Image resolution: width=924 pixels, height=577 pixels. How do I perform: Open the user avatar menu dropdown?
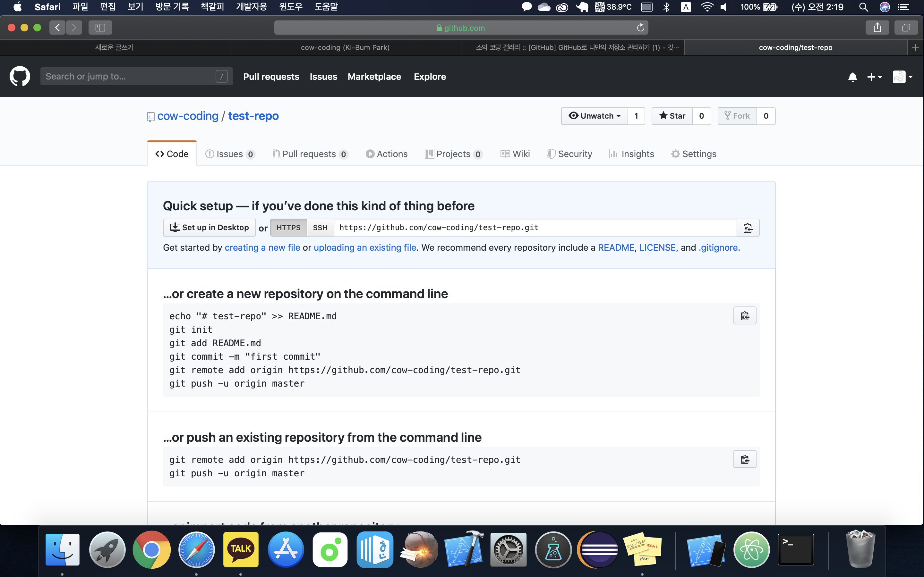pos(903,77)
